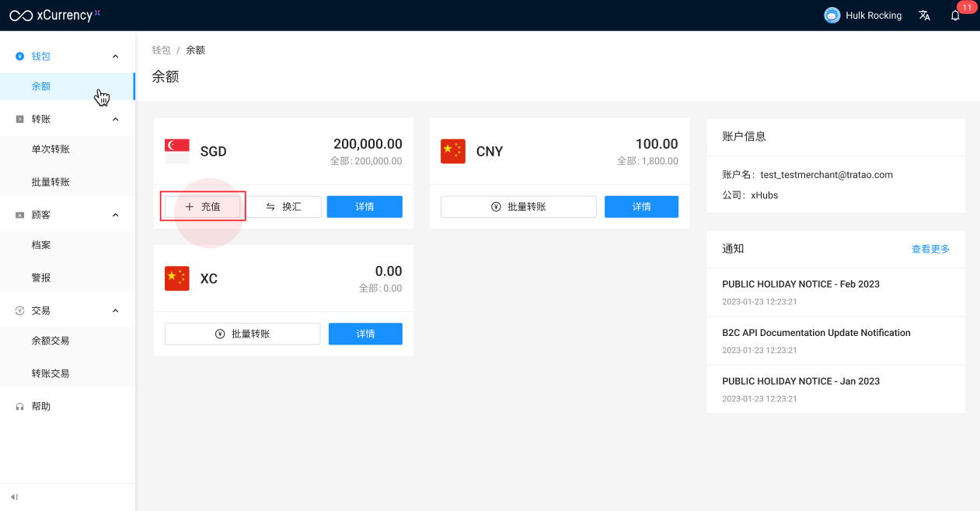Open PUBLIC HOLIDAY NOTICE - Feb 2023
980x511 pixels.
tap(800, 284)
